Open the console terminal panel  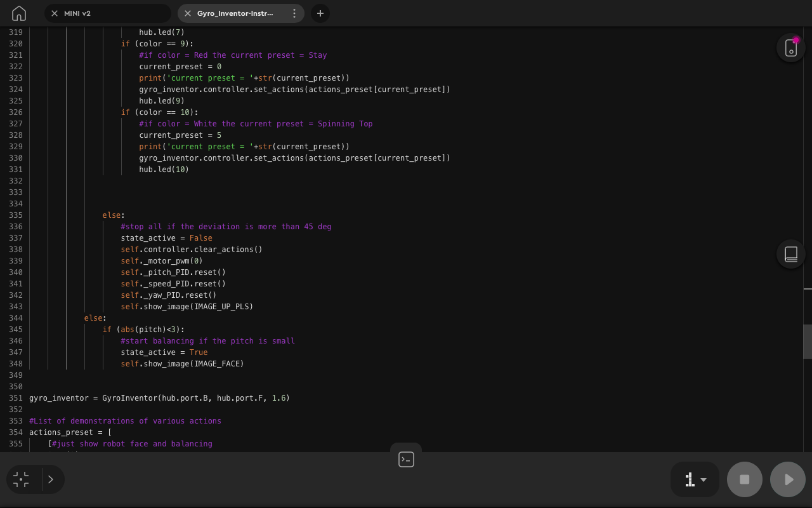pyautogui.click(x=406, y=458)
